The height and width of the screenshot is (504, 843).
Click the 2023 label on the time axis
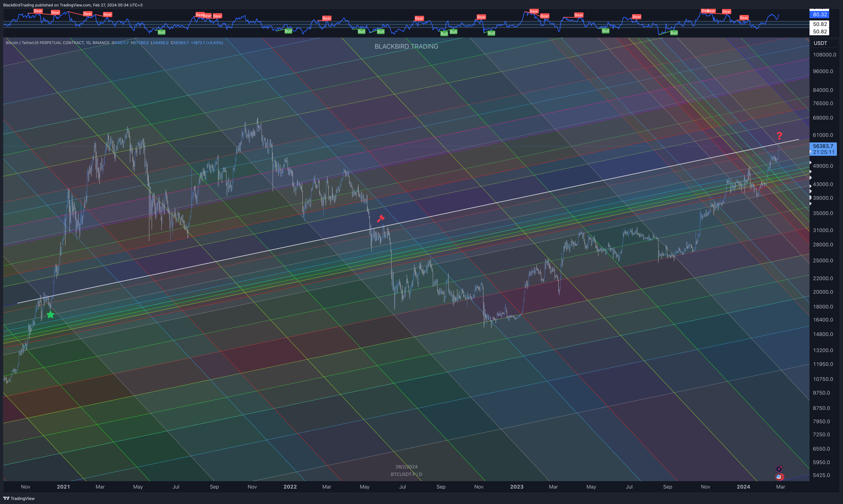tap(517, 487)
